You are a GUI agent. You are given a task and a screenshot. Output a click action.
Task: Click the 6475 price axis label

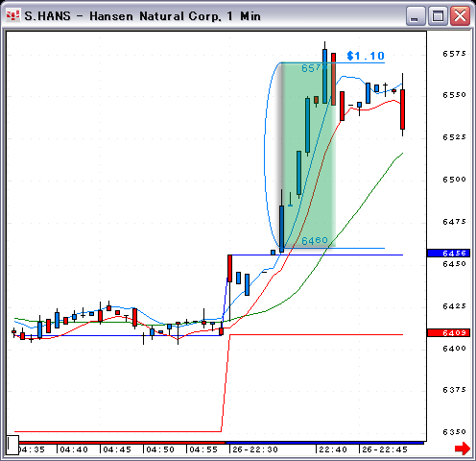pos(454,222)
